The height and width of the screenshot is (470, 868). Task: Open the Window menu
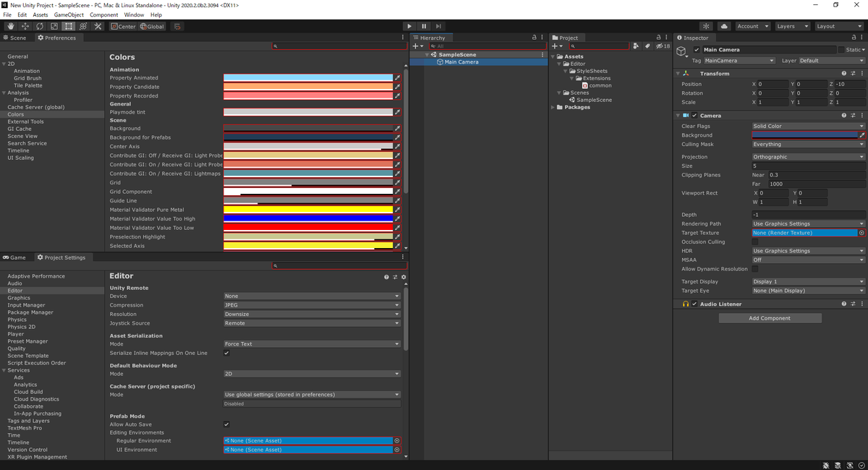[134, 14]
